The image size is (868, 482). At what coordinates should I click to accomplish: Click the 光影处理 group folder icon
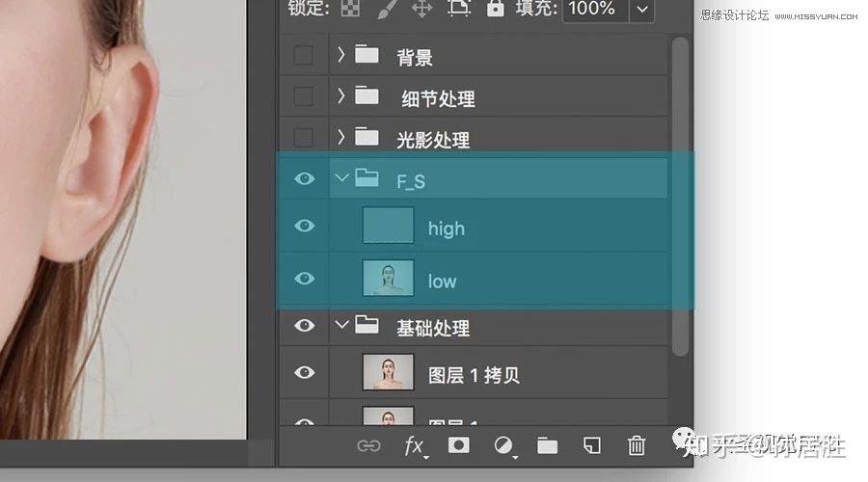click(366, 137)
